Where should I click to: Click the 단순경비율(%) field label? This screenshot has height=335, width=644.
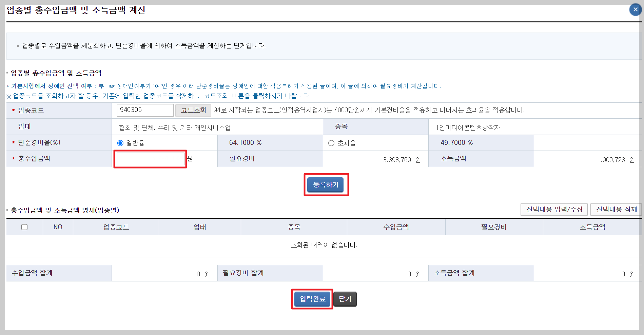(x=39, y=143)
